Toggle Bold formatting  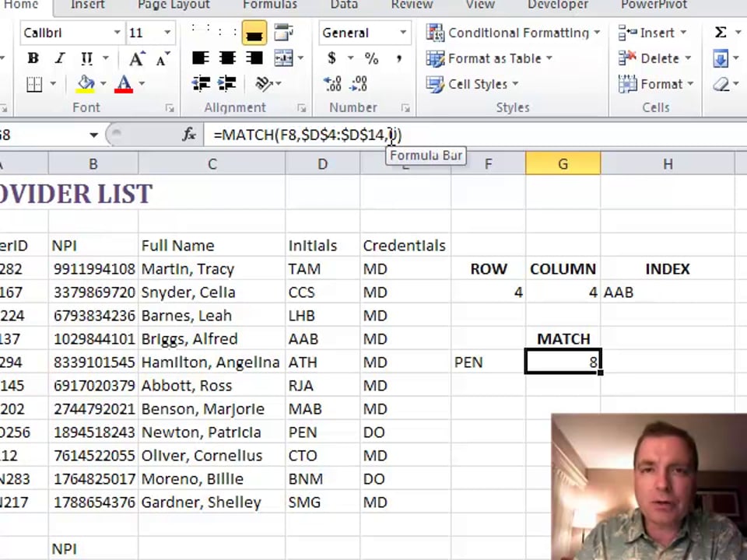pyautogui.click(x=33, y=58)
